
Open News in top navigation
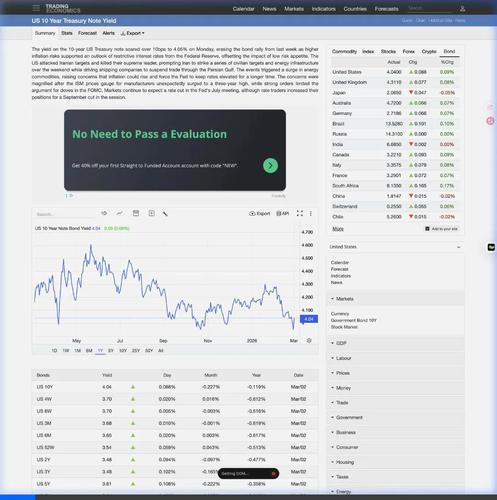269,9
